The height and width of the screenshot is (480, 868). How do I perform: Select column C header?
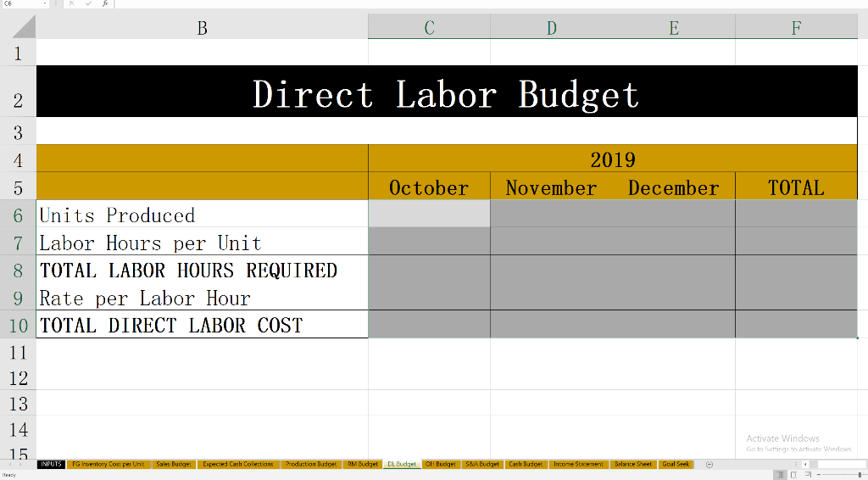click(429, 27)
